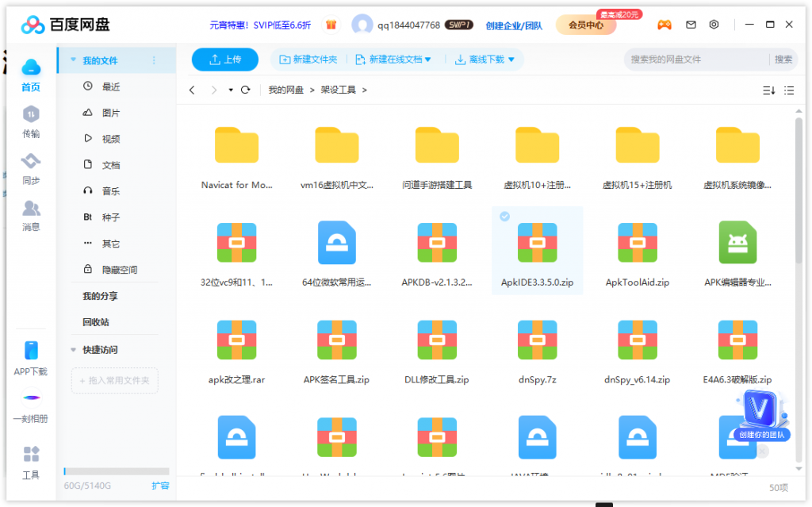Click the 60G/5140G storage usage bar
Viewport: 812px width, 507px height.
[x=117, y=471]
